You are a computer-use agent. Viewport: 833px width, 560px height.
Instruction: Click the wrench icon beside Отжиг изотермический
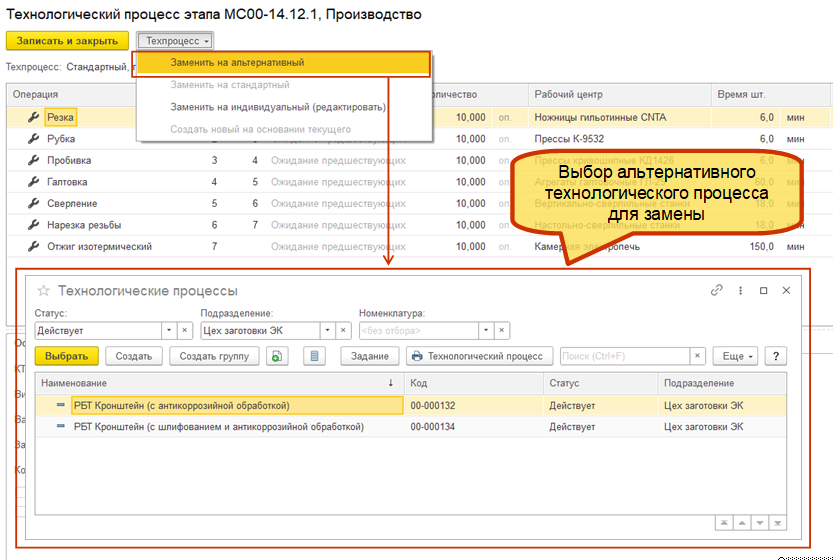coord(33,246)
